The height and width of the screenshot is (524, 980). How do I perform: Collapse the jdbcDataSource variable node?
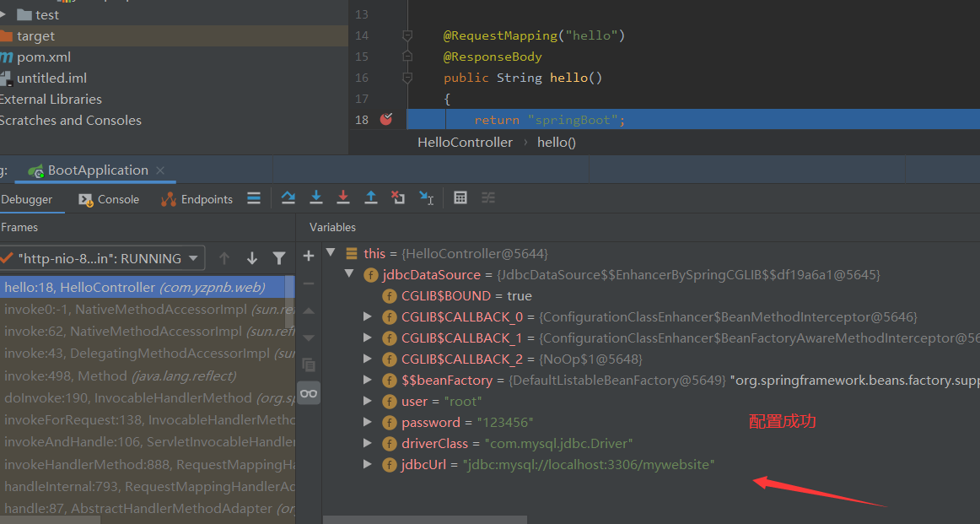pos(349,274)
